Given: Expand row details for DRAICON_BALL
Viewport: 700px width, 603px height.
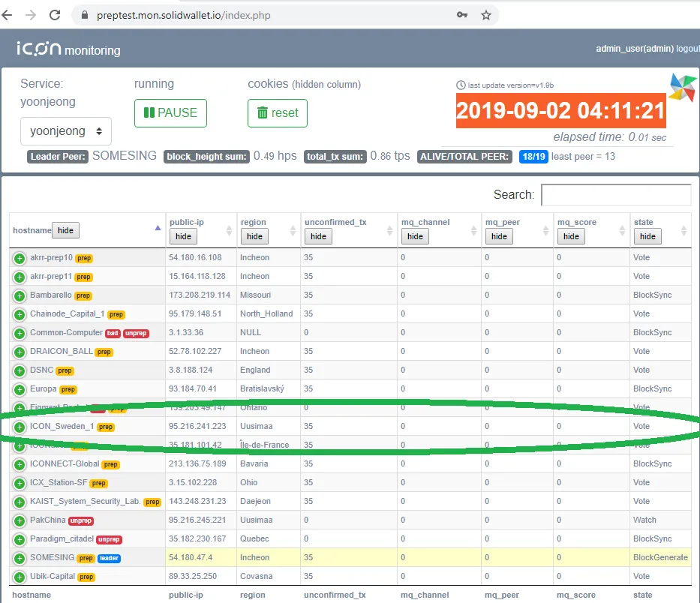Looking at the screenshot, I should click(x=20, y=352).
